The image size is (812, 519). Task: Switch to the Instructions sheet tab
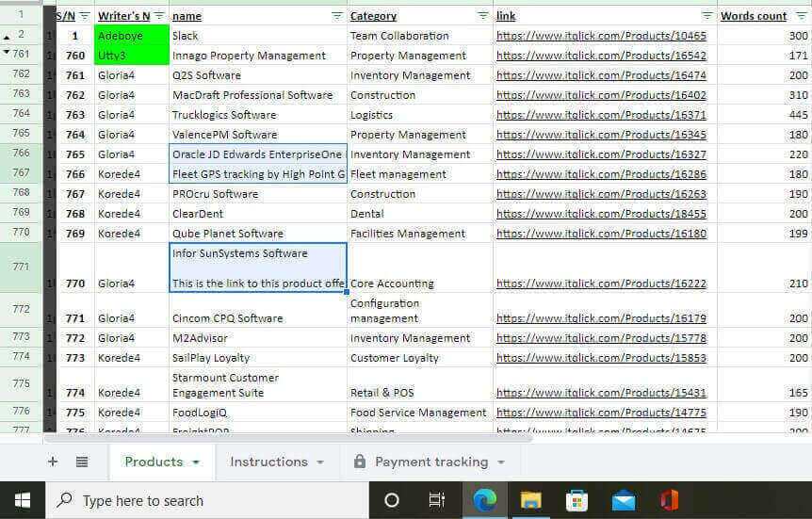tap(268, 462)
